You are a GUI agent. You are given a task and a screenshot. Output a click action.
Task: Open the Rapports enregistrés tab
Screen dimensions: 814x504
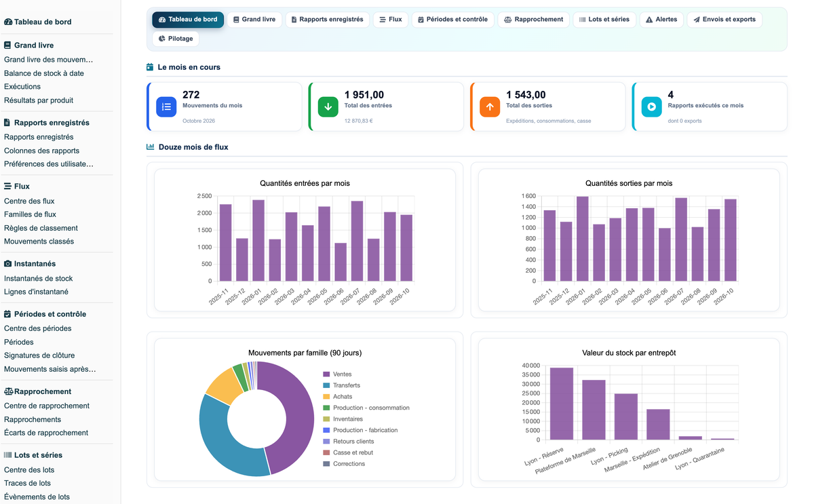pos(327,20)
